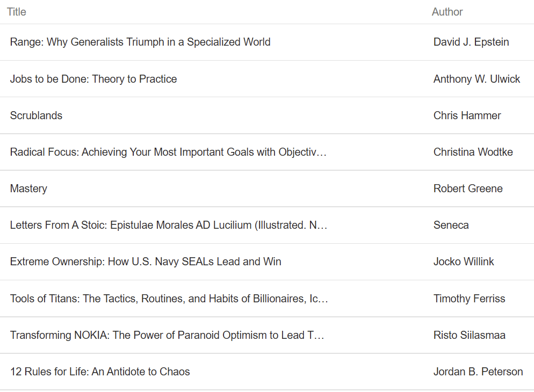Select the Radical Focus book title
This screenshot has width=534, height=392.
click(168, 152)
